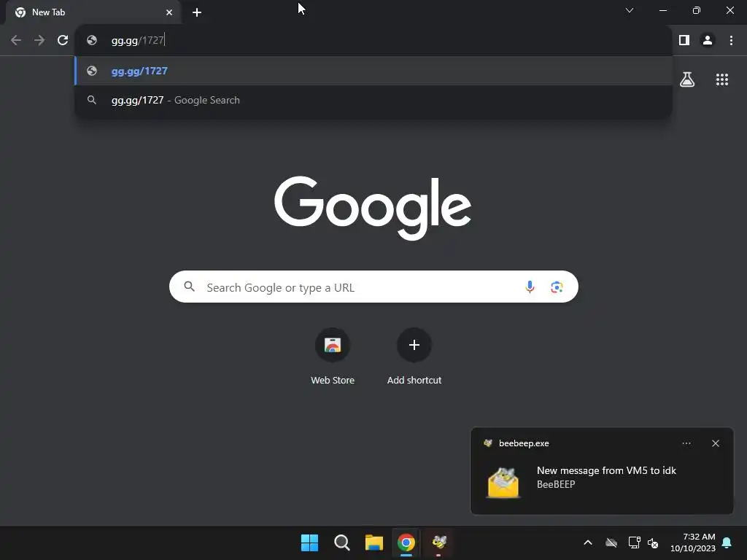Choose gg.gg/1727 Google Search suggestion
The height and width of the screenshot is (560, 747).
point(373,100)
